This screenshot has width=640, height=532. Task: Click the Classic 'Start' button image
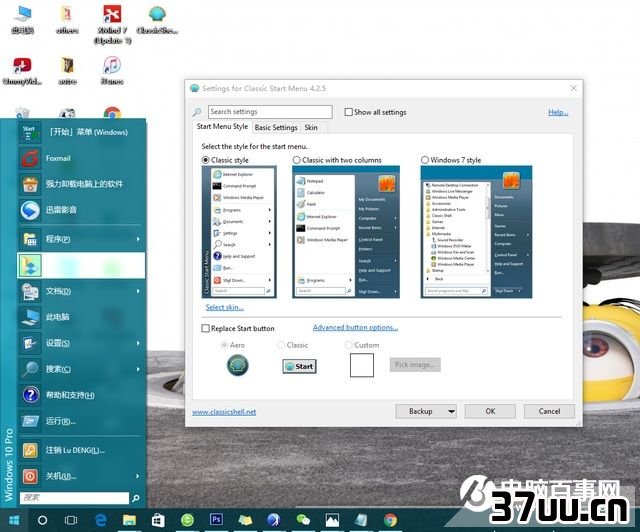(300, 366)
